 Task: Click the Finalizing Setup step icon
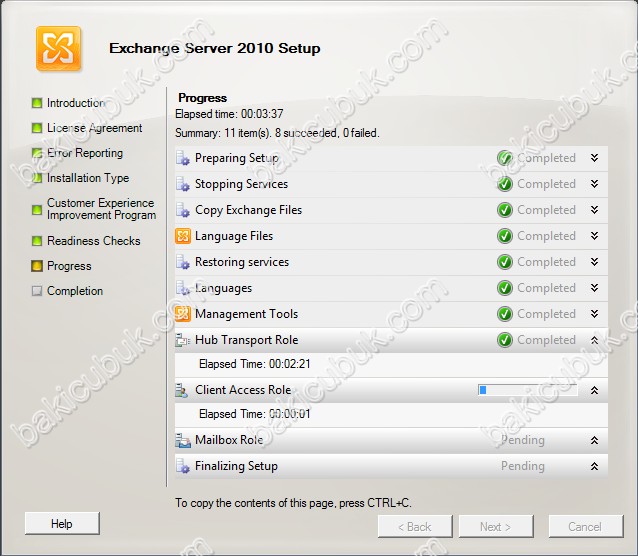[183, 466]
